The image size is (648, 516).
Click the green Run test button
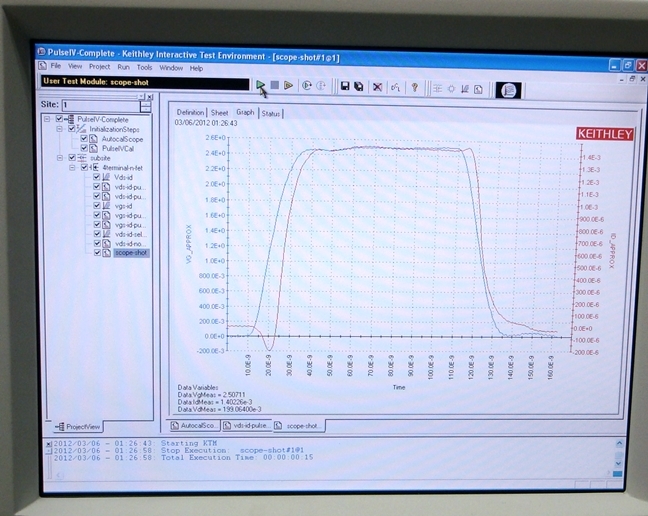click(260, 85)
